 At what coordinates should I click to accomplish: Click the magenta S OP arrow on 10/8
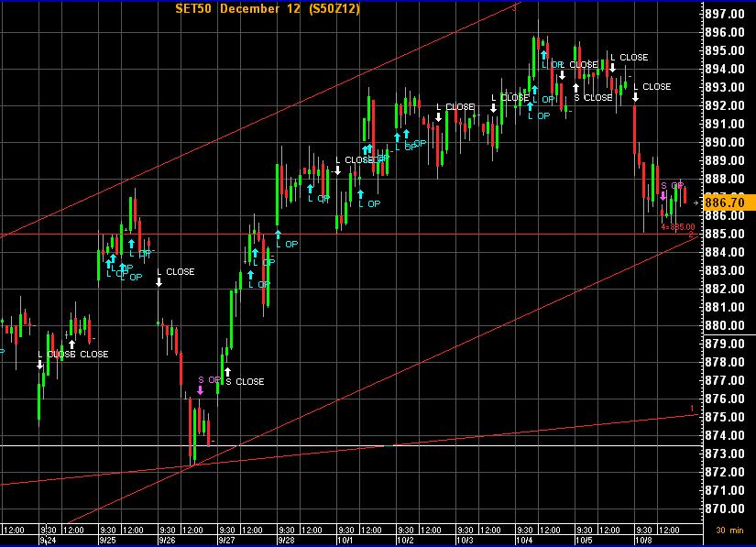(663, 196)
